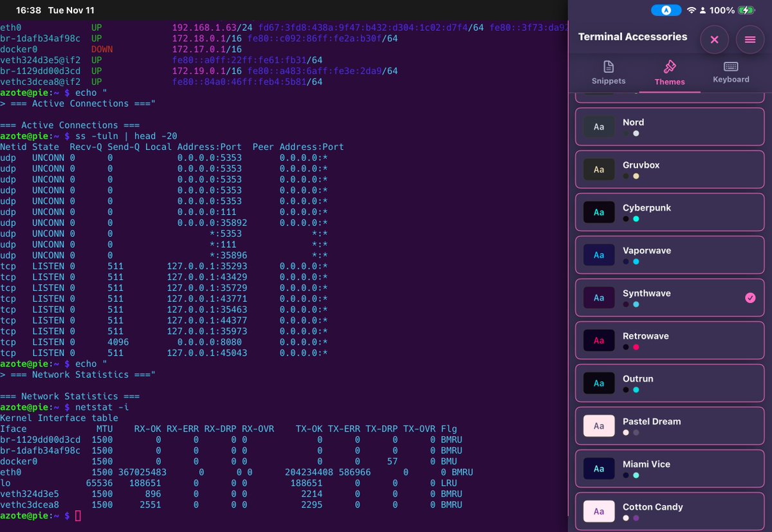Select the Vaporwave theme
Image resolution: width=772 pixels, height=532 pixels.
pos(670,255)
